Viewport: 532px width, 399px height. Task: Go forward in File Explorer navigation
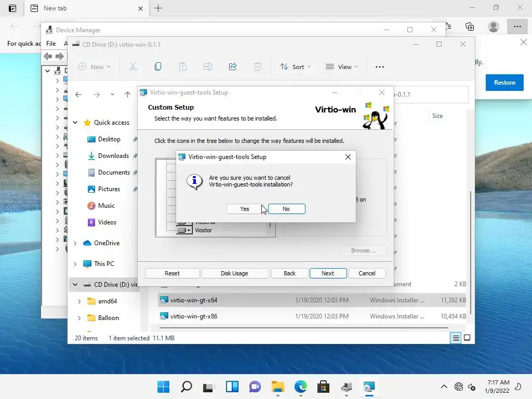97,95
